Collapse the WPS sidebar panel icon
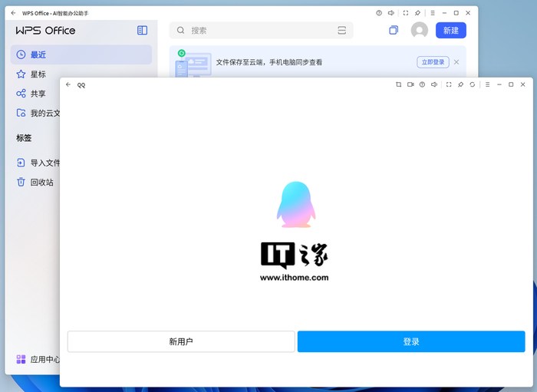The image size is (537, 392). (x=142, y=30)
